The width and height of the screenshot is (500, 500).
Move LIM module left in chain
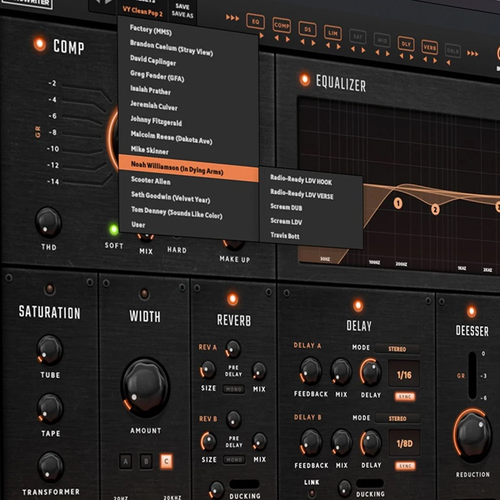(328, 45)
